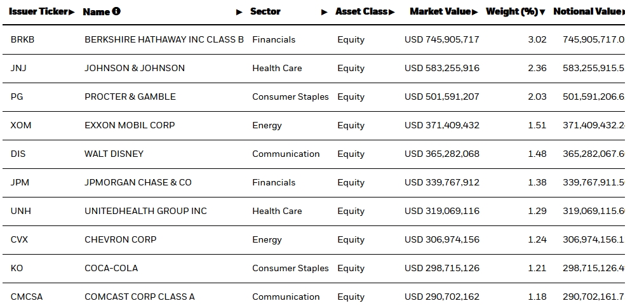Screen dimensions: 644x308
Task: Select Berkshire Hathaway Inc Class B name
Action: (164, 39)
